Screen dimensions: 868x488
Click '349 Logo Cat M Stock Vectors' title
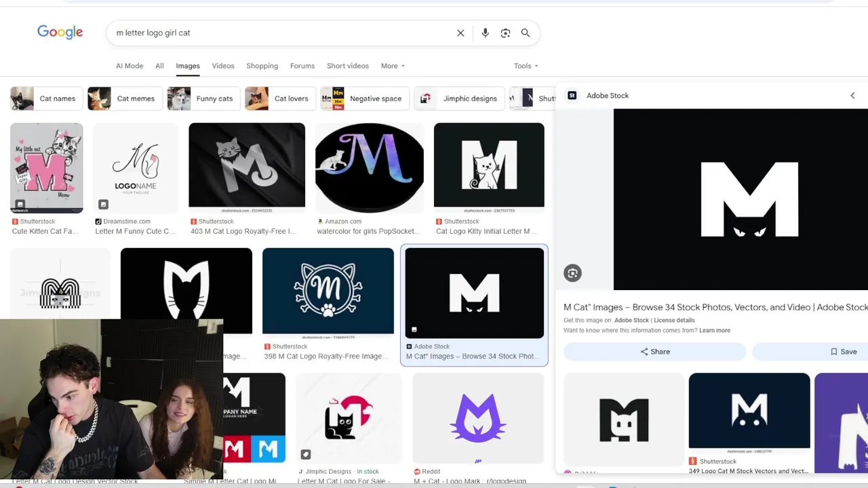pos(748,471)
